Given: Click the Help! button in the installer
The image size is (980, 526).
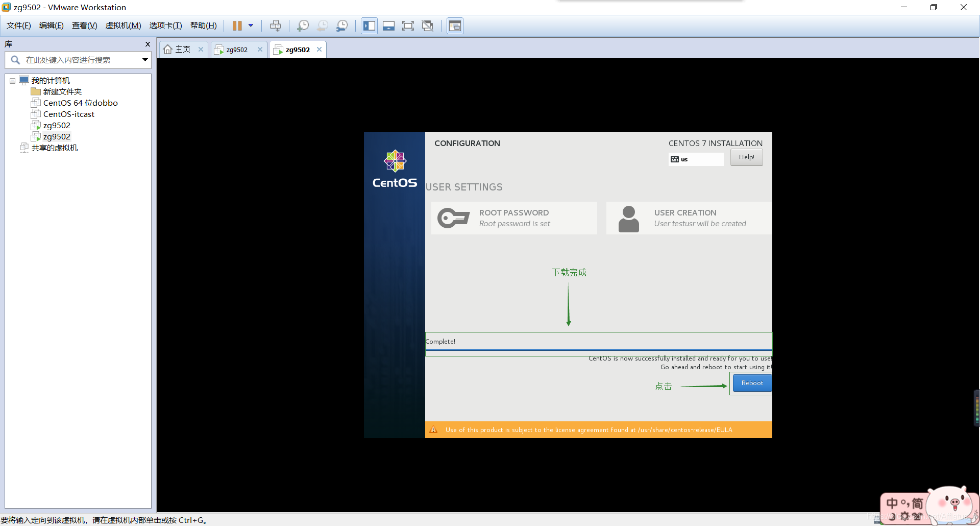Looking at the screenshot, I should point(746,157).
